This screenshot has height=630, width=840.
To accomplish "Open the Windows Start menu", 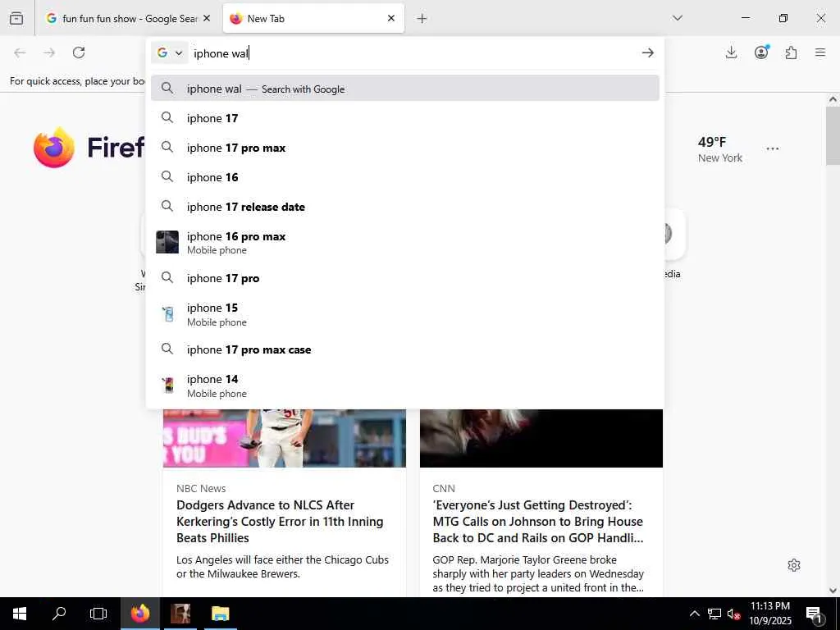I will (x=20, y=614).
